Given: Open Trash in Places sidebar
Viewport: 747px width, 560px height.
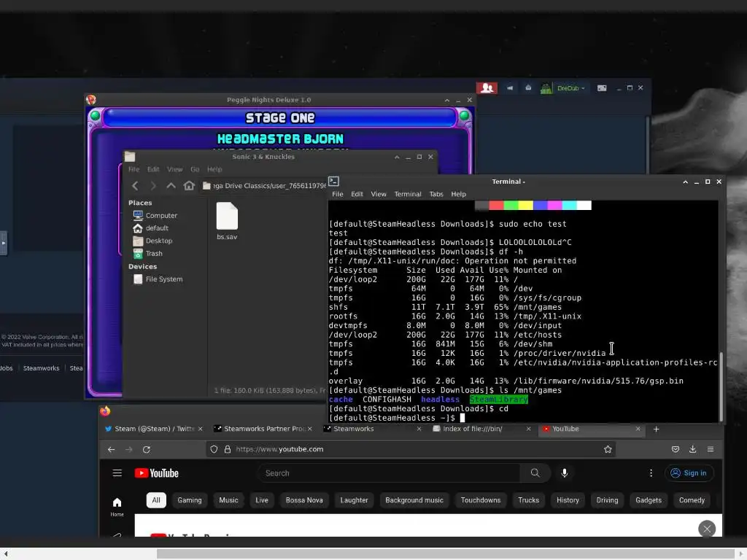Looking at the screenshot, I should click(x=148, y=254).
